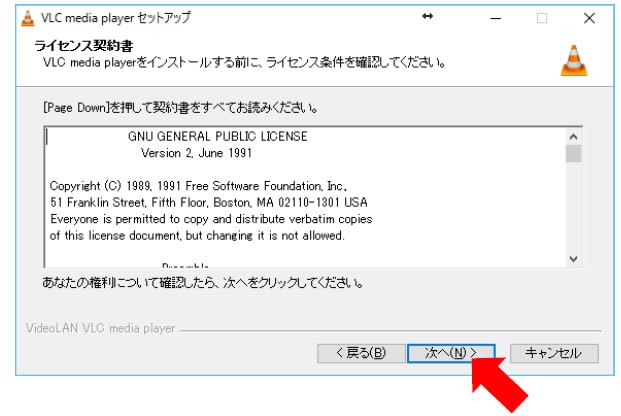The image size is (621, 416).
Task: Click the license scrollbar up arrow
Action: click(573, 137)
